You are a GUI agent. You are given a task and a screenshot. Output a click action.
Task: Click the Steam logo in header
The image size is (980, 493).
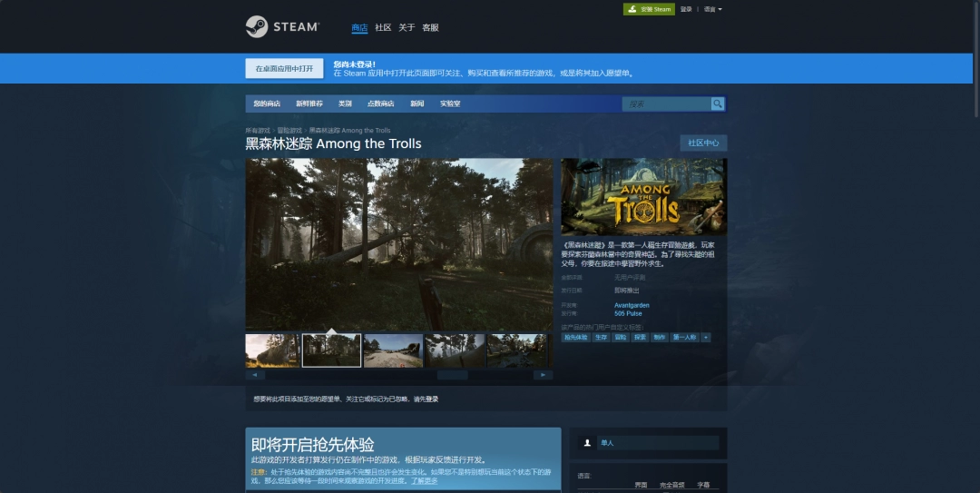click(x=281, y=27)
